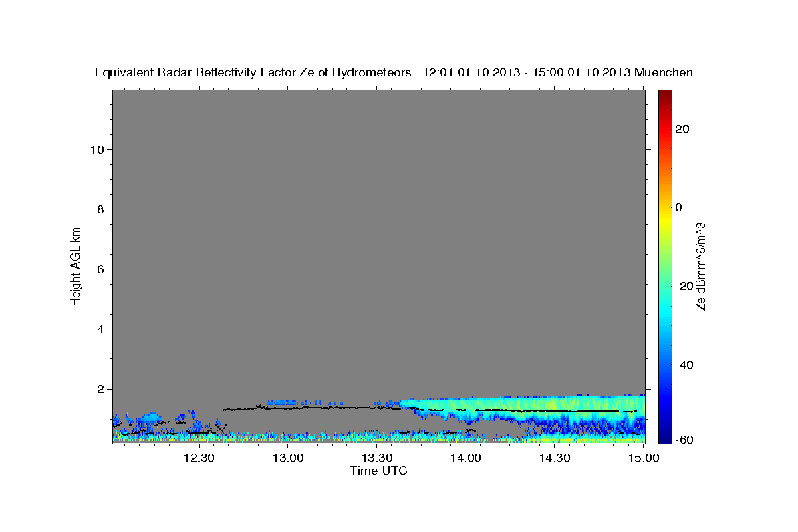Click the '15:00' time tick label
The width and height of the screenshot is (798, 532).
[644, 458]
